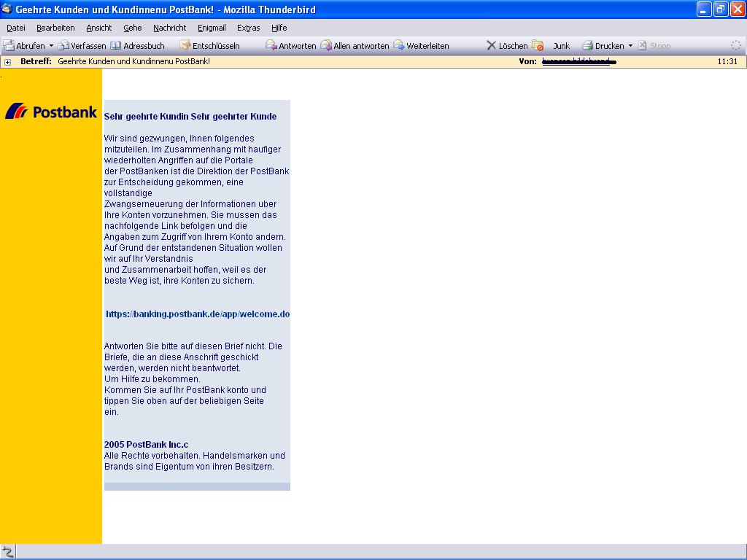Open the Bearbeiten menu
This screenshot has height=560, width=747.
pos(55,28)
